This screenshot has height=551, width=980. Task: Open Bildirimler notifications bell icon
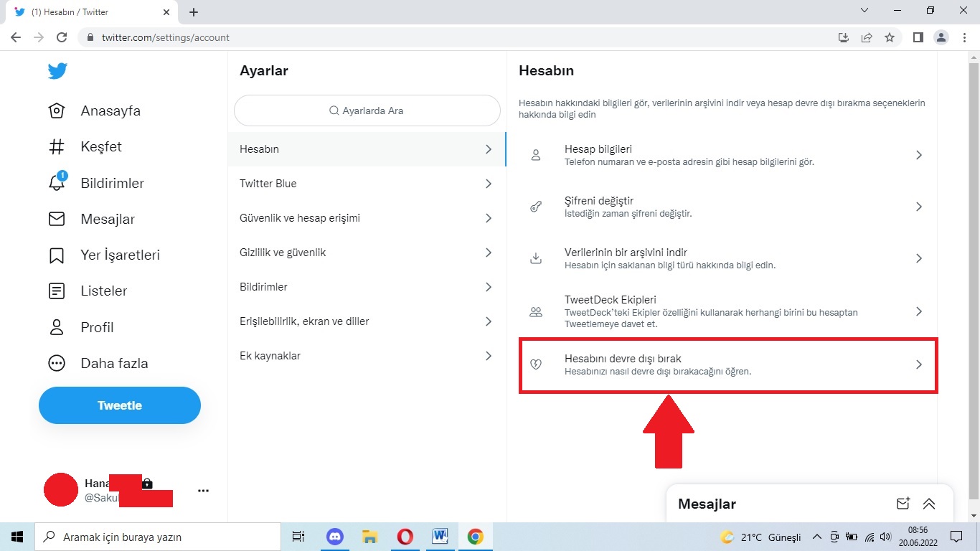coord(57,183)
